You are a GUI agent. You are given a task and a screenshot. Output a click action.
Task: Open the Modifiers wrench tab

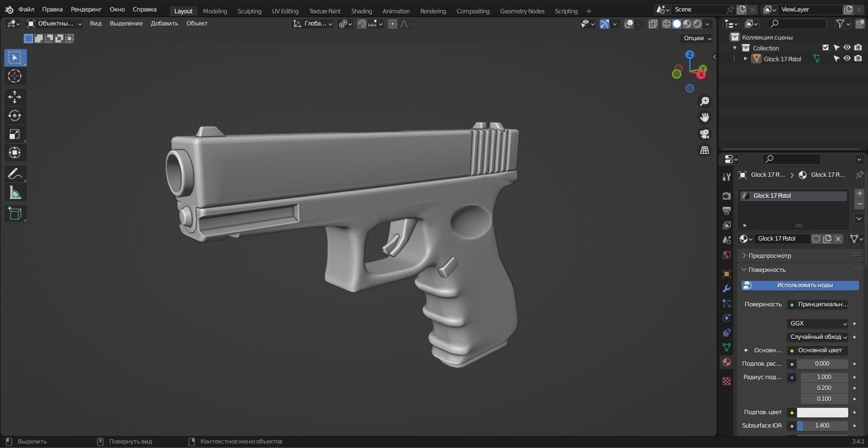point(726,288)
